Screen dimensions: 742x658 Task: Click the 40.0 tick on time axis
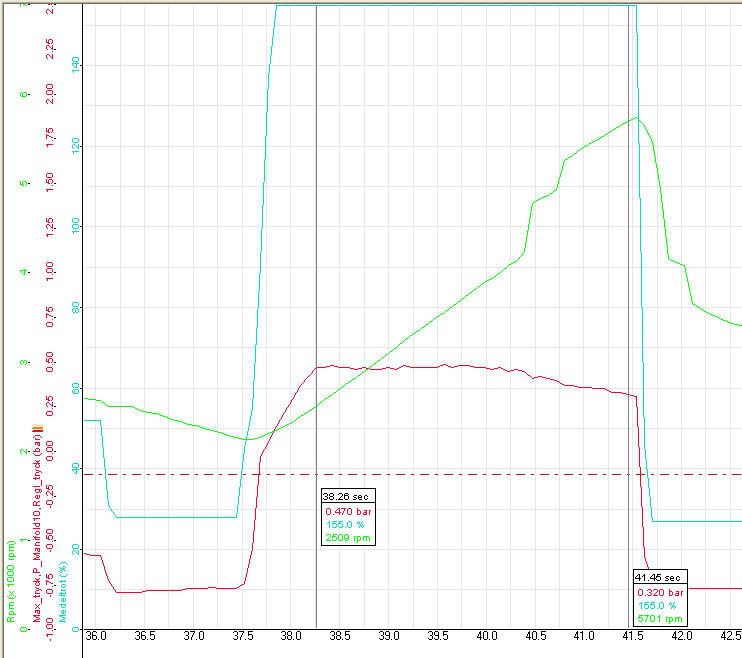(x=487, y=635)
